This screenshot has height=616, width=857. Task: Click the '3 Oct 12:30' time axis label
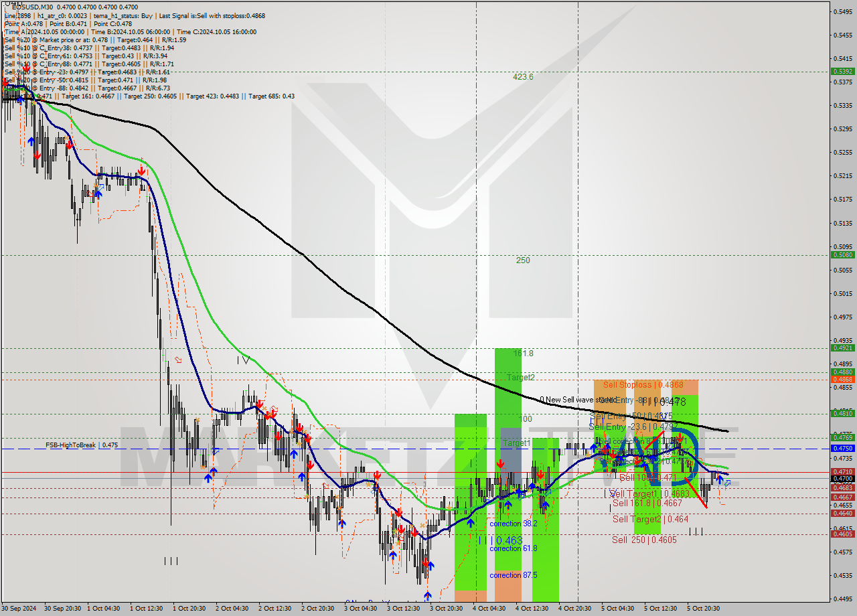click(x=404, y=609)
